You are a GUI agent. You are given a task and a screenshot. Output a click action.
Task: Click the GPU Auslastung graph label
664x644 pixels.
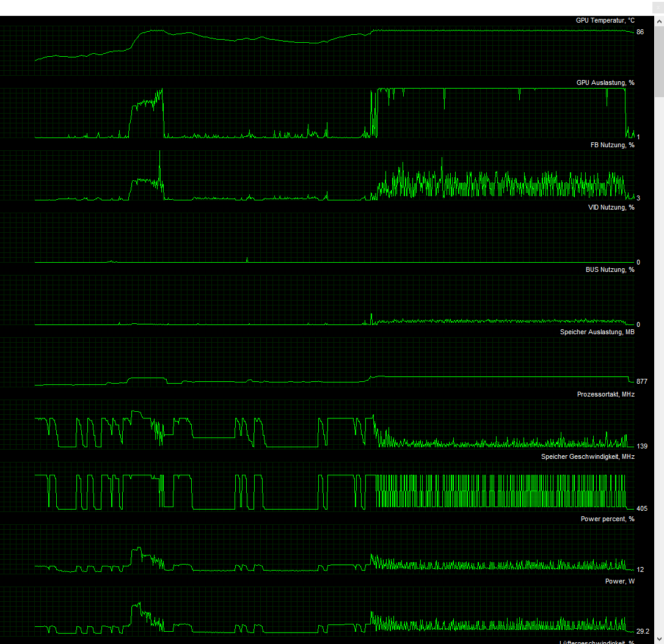pos(605,82)
